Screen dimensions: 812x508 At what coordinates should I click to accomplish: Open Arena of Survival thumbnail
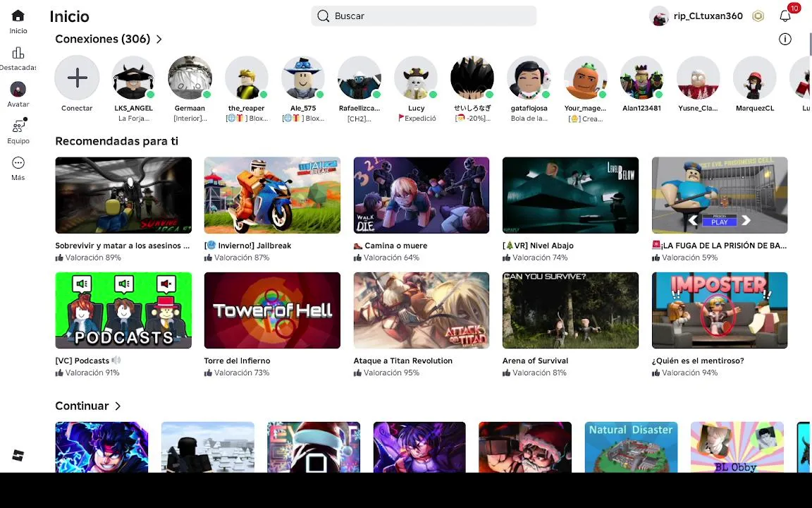point(570,310)
